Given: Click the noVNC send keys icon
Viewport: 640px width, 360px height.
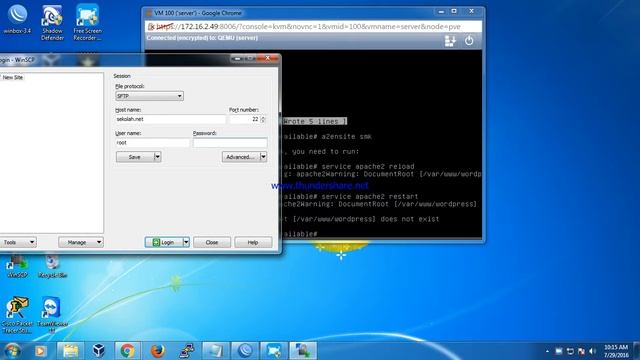Looking at the screenshot, I should pyautogui.click(x=450, y=41).
